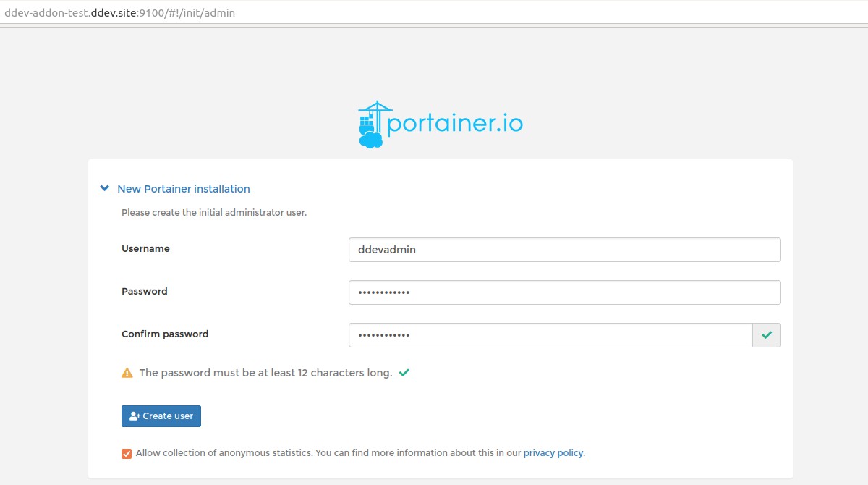Focus the Password input field
This screenshot has width=868, height=485.
(x=564, y=292)
